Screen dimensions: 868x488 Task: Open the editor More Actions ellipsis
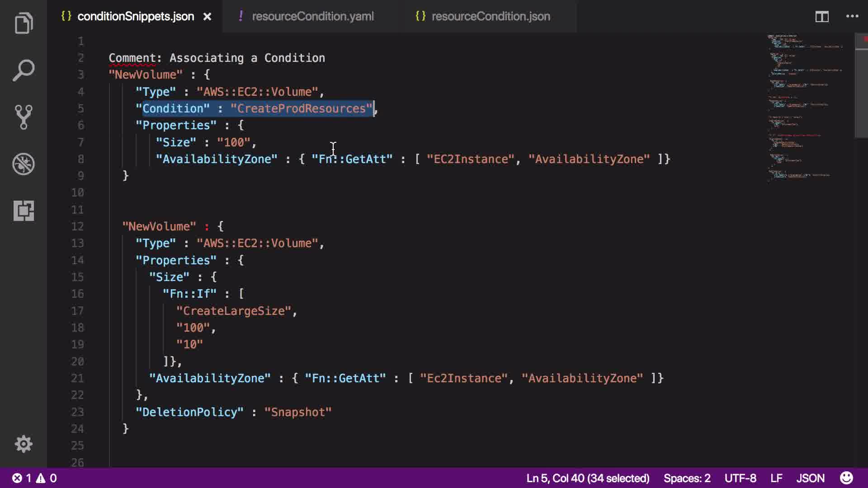pyautogui.click(x=852, y=17)
